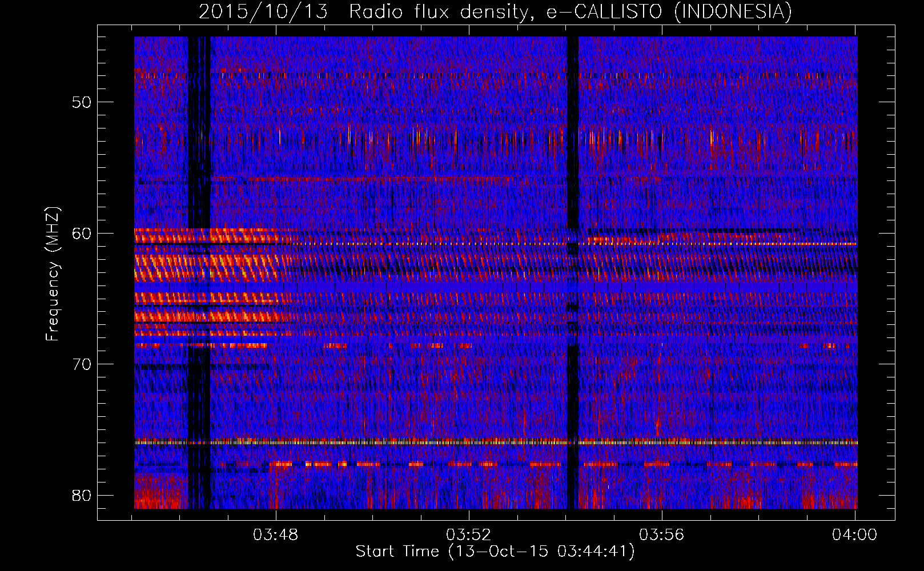Click the "Frequency (MHZ)" axis label
This screenshot has width=924, height=571.
53,274
